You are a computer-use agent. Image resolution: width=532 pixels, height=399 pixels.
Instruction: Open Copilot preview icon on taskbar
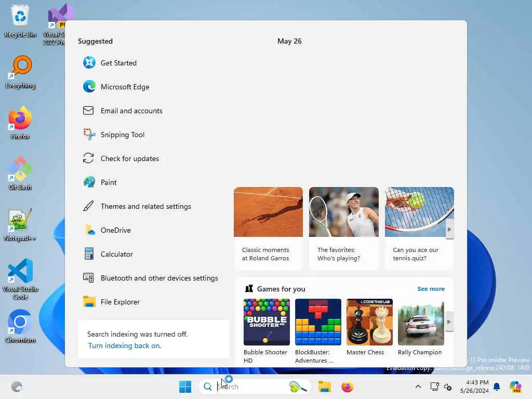click(x=516, y=387)
